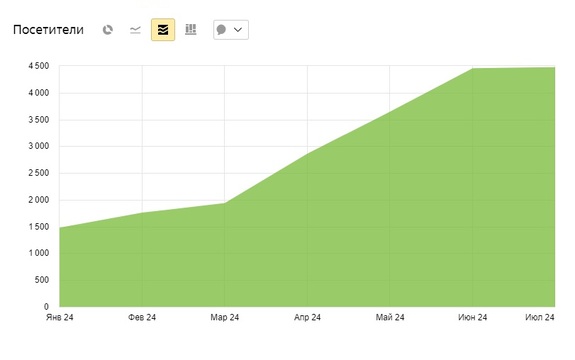Click the 2 000 y-axis value
Image resolution: width=575 pixels, height=360 pixels.
click(x=39, y=200)
